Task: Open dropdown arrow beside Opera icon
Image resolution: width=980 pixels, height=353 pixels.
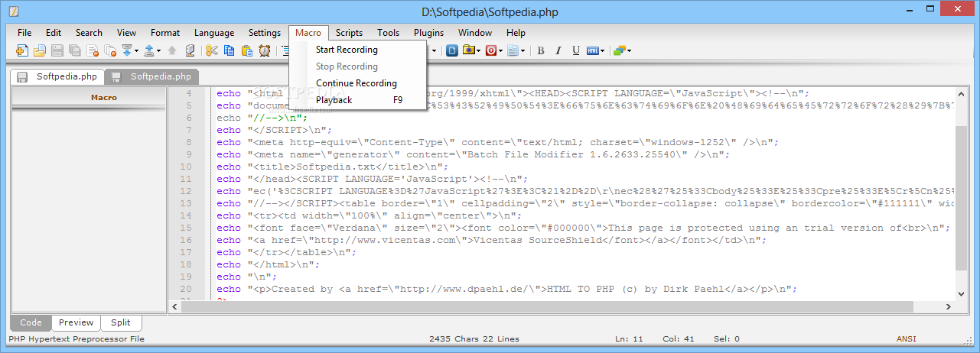Action: [x=500, y=50]
